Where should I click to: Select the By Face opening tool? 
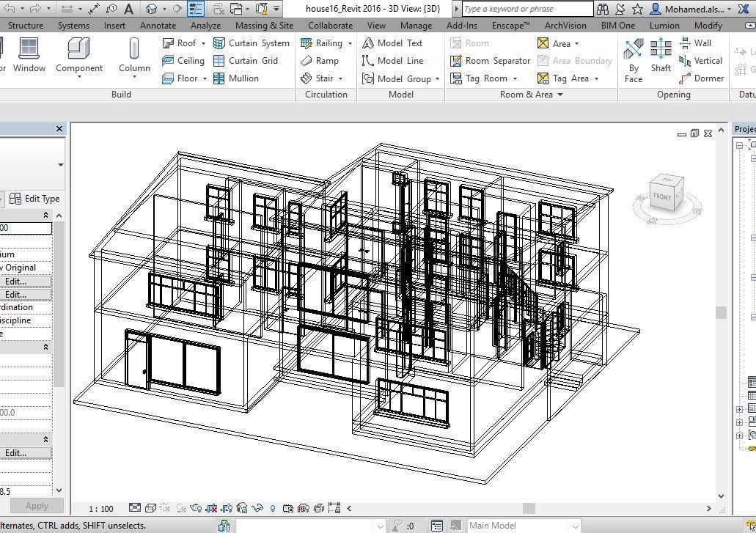point(634,60)
